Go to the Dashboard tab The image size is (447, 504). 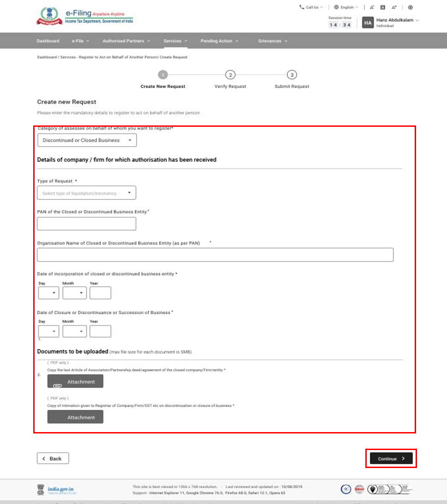tap(48, 41)
